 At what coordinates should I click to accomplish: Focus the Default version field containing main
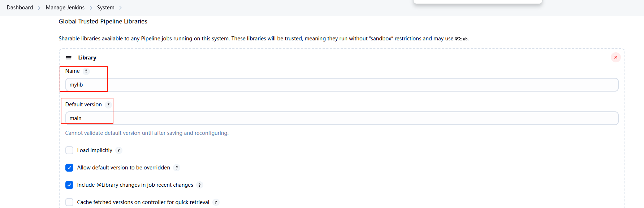coord(341,118)
